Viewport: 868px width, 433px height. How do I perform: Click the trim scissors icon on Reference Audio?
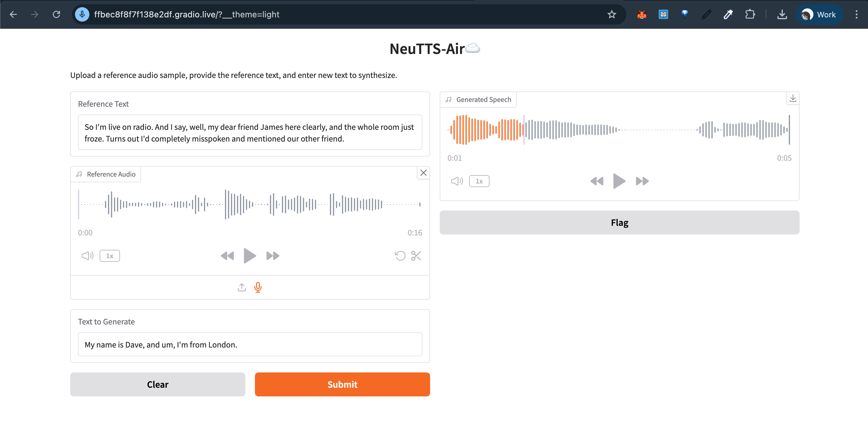point(416,256)
